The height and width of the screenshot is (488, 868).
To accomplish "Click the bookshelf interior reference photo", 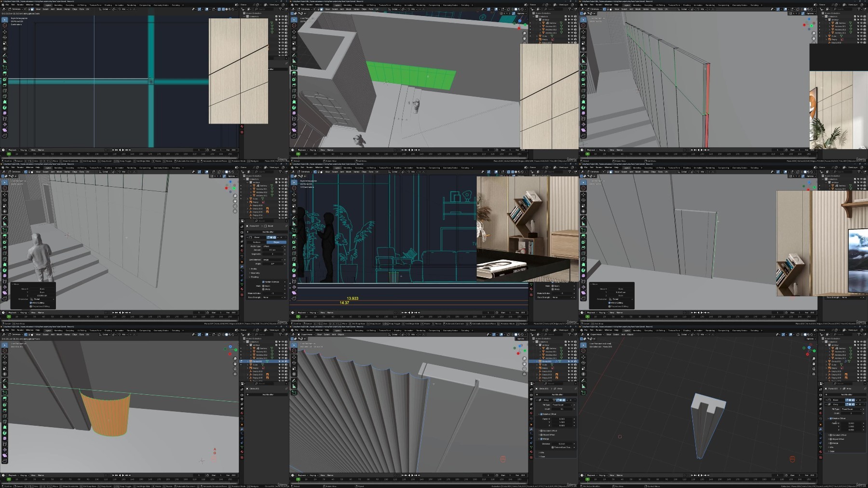I will (528, 228).
